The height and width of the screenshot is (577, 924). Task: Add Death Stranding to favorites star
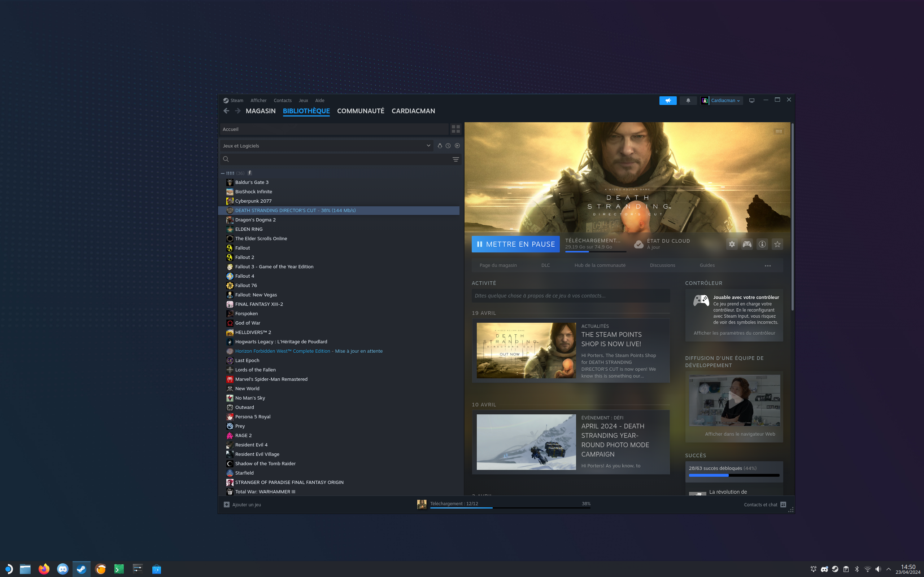point(777,244)
